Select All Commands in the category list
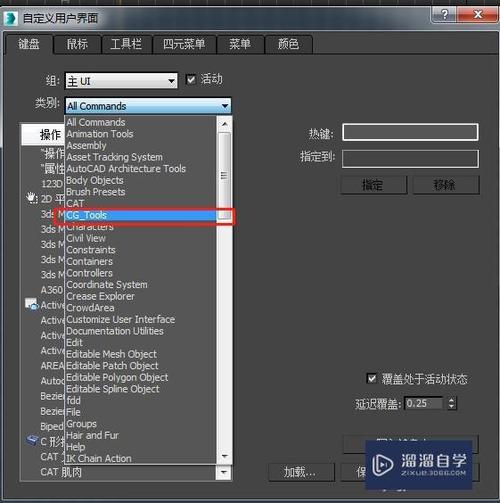Screen dimensions: 500x503 pyautogui.click(x=96, y=122)
